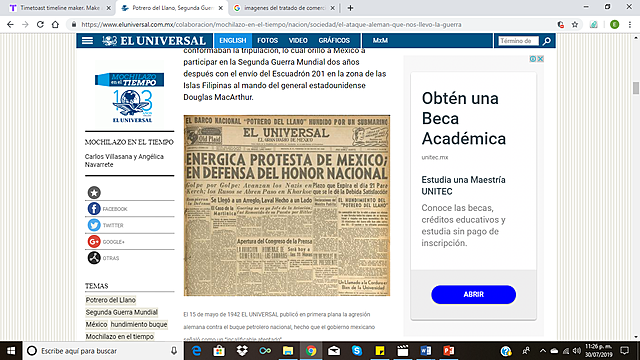Viewport: 640px width, 360px height.
Task: Open the ad info icon
Action: [x=533, y=59]
